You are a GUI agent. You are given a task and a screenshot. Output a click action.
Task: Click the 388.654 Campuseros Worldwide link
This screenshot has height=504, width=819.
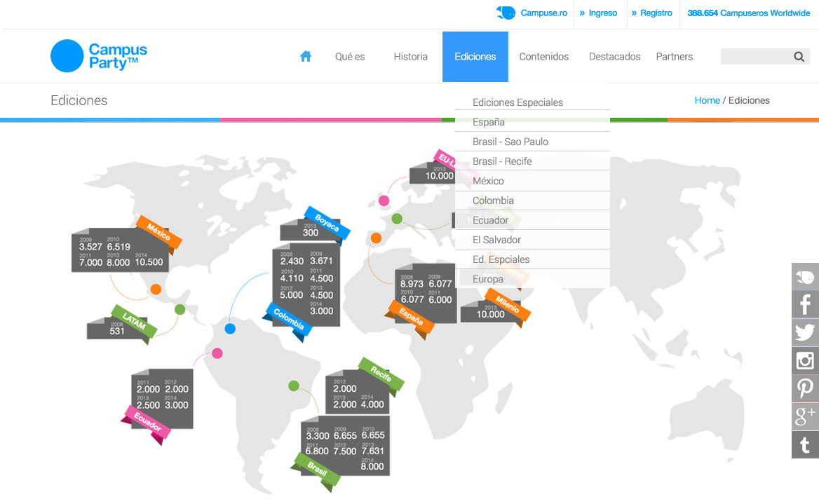(748, 13)
